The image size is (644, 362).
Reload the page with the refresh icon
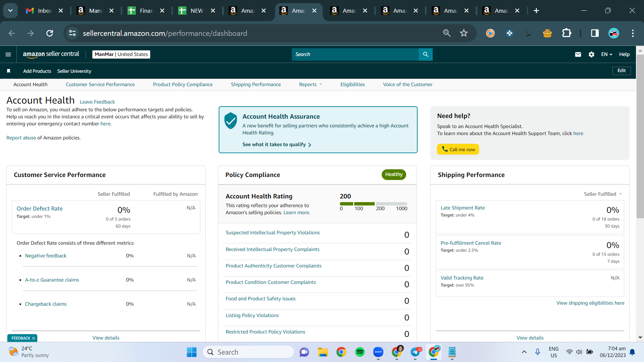50,33
